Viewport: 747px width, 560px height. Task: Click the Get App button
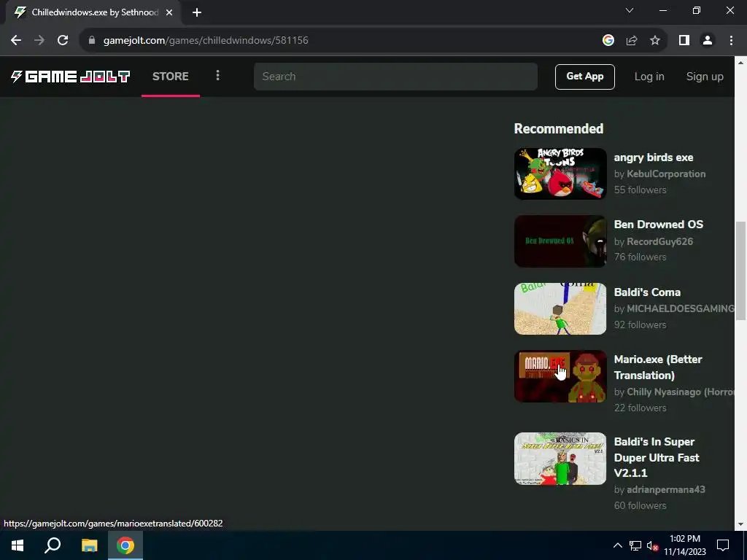pyautogui.click(x=584, y=77)
